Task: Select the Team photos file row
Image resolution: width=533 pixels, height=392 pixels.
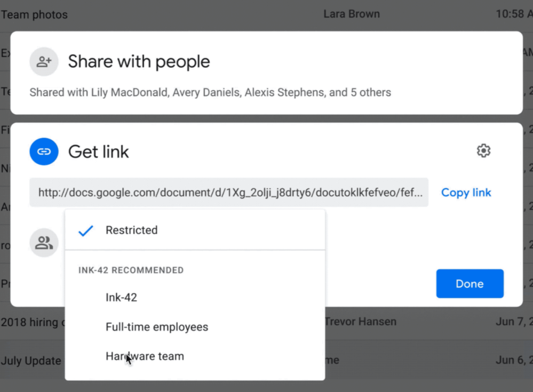Action: (x=34, y=14)
